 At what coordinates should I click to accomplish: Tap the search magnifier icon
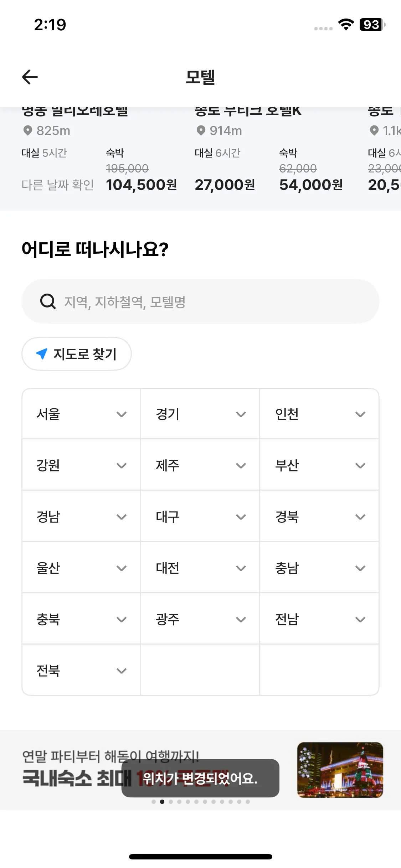click(48, 301)
